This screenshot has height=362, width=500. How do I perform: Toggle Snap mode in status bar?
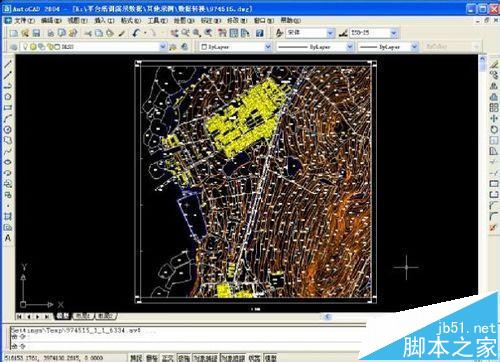pyautogui.click(x=136, y=358)
